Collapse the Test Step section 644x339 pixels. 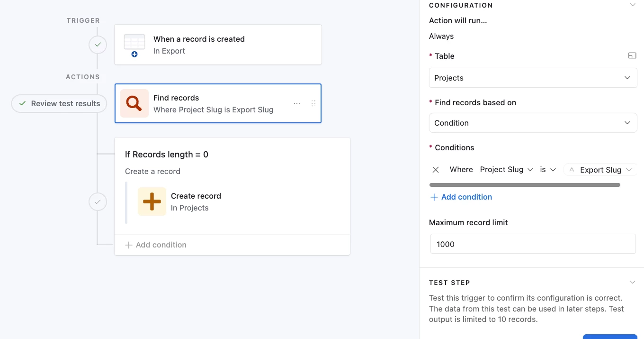(632, 283)
